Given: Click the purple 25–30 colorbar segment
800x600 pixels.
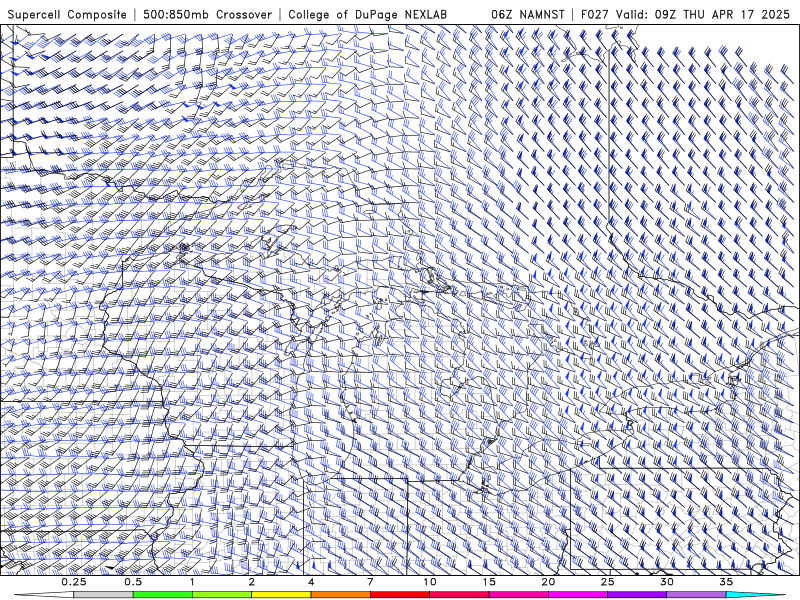Looking at the screenshot, I should [x=637, y=595].
